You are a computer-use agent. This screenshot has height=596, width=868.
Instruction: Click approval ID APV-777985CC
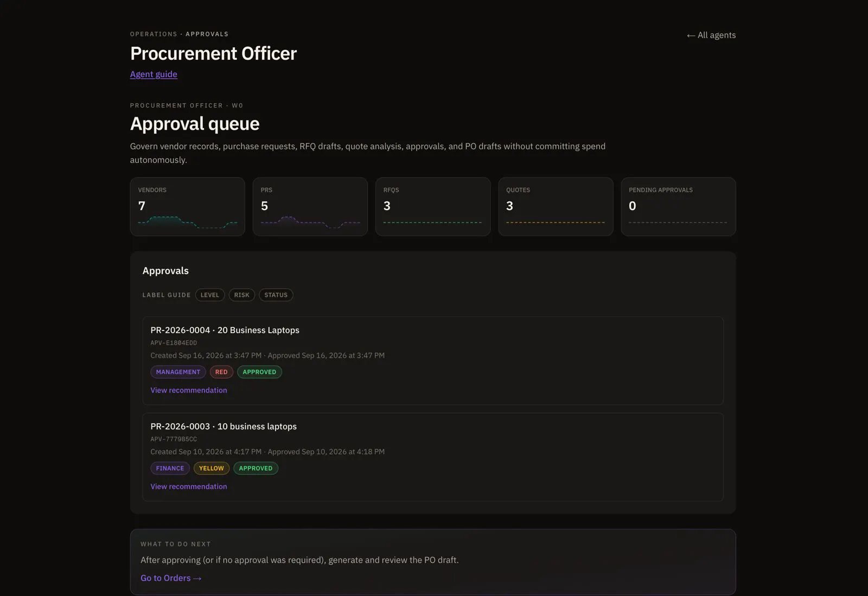[x=174, y=439]
